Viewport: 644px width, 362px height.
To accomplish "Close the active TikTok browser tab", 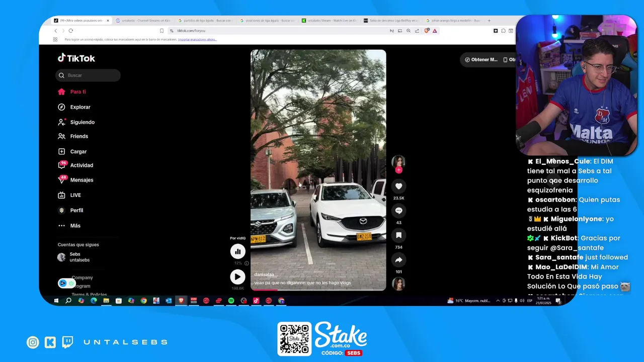I will click(x=108, y=21).
